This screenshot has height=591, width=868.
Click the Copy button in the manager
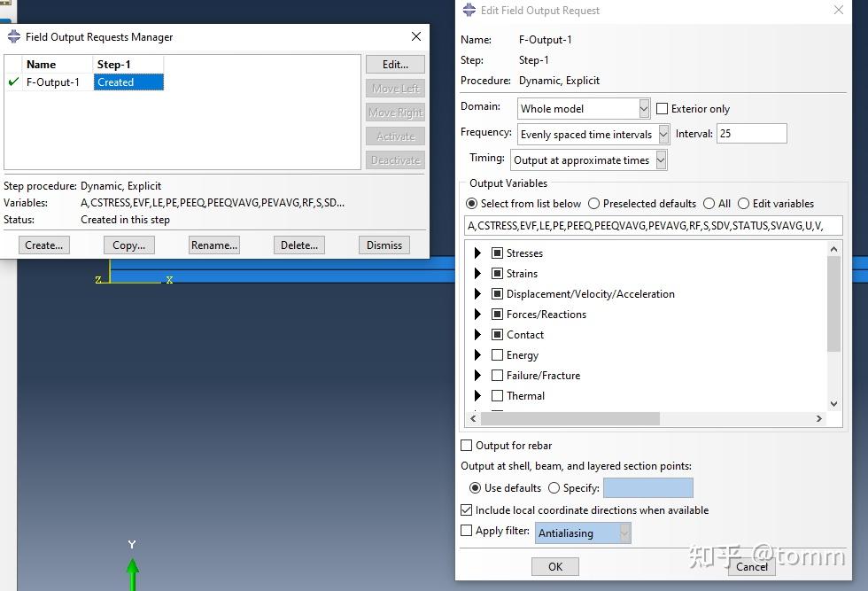pos(128,245)
